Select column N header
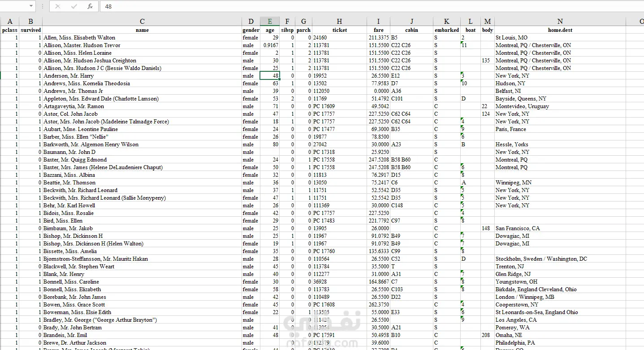This screenshot has height=350, width=644. coord(560,21)
